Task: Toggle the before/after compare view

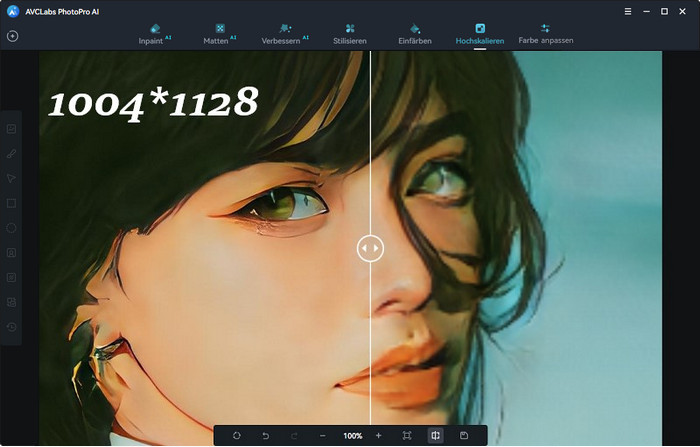Action: tap(436, 435)
